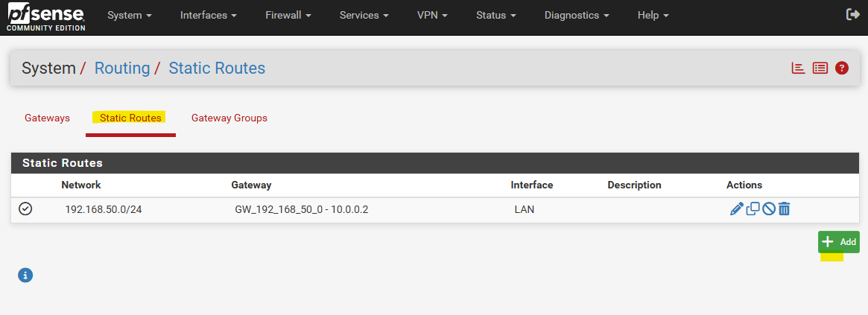Click the pfSense logo to go home
Image resolution: width=868 pixels, height=315 pixels.
[46, 16]
